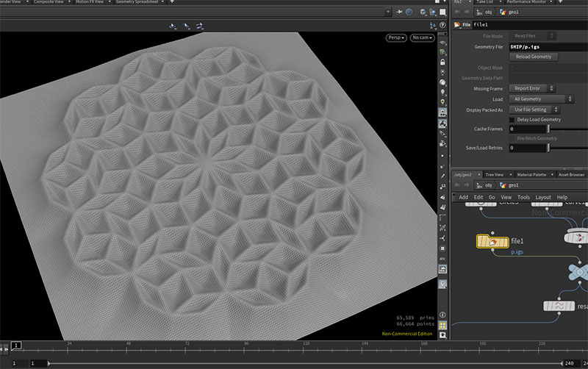The width and height of the screenshot is (588, 369).
Task: Open the File Mode Read Files dropdown
Action: (532, 36)
